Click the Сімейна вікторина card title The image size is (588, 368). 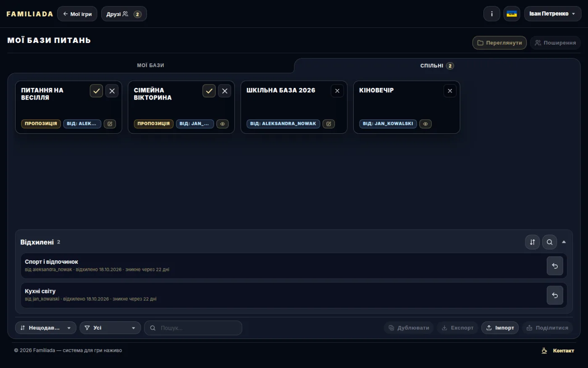tap(153, 94)
